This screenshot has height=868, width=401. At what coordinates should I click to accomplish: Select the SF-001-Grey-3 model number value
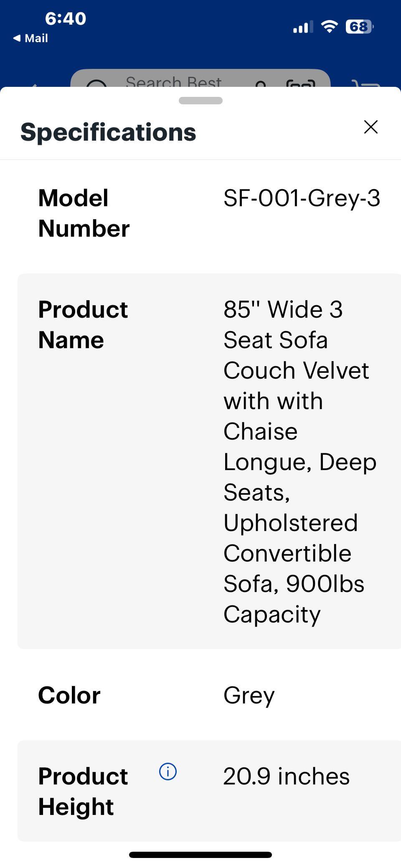tap(302, 198)
